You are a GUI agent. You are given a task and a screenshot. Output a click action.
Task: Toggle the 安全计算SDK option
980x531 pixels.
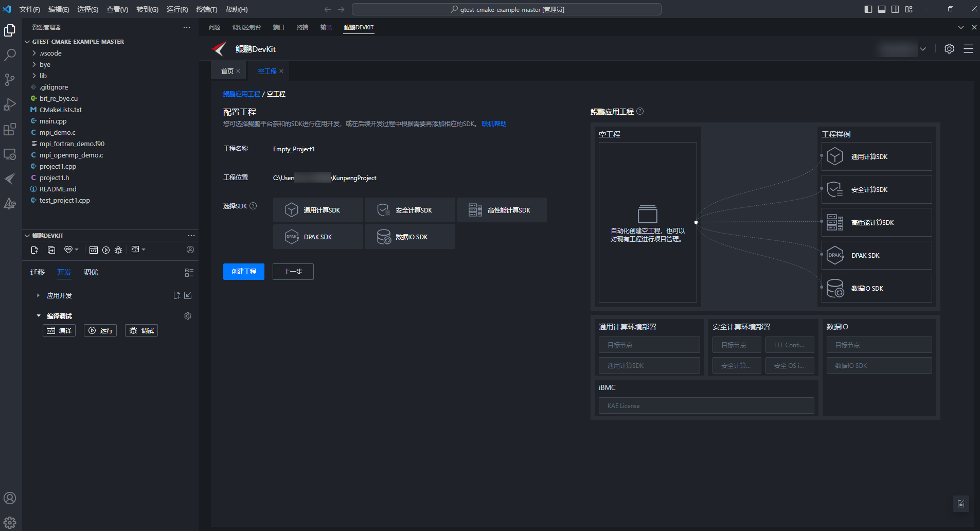click(410, 210)
